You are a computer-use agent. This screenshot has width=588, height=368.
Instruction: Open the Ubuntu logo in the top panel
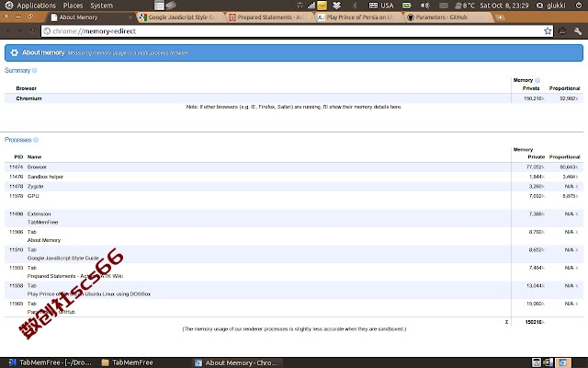[8, 6]
